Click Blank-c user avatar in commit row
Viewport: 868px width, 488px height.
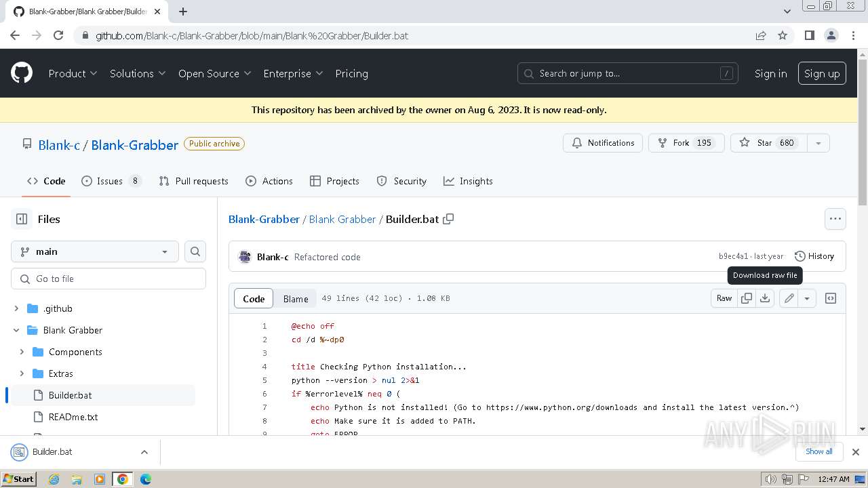point(245,257)
